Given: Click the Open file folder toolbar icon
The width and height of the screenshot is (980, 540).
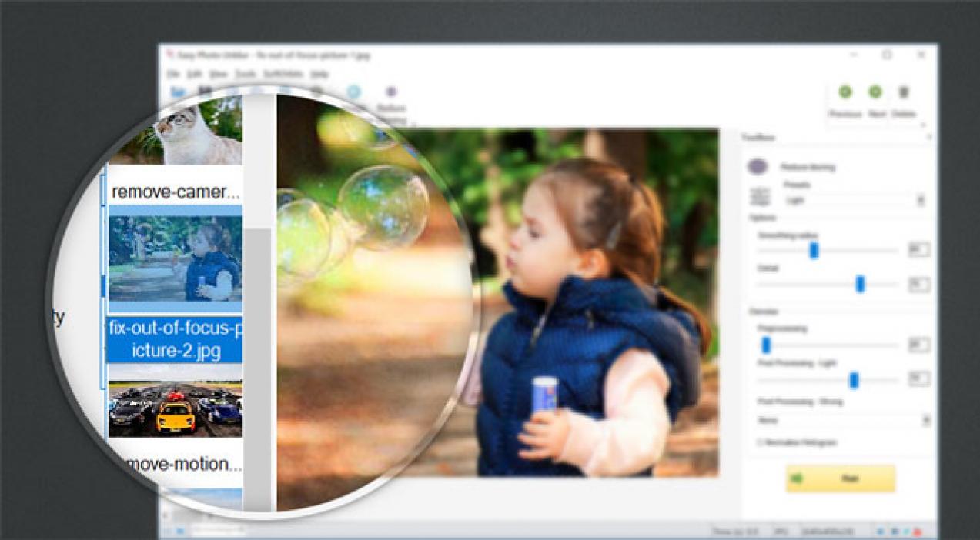Looking at the screenshot, I should click(x=178, y=92).
